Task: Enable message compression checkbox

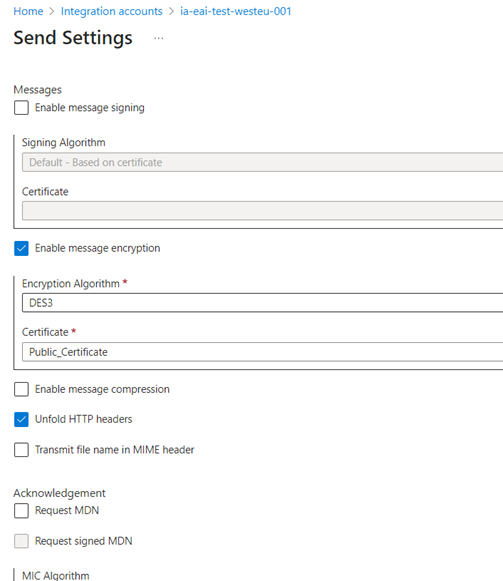Action: (x=21, y=389)
